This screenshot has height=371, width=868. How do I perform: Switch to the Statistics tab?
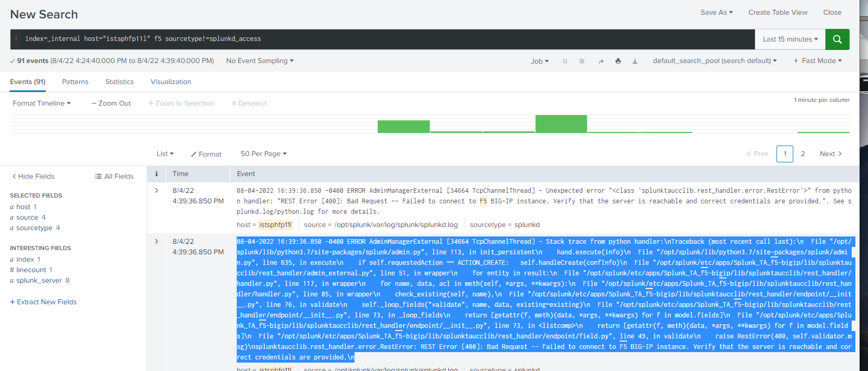tap(119, 82)
